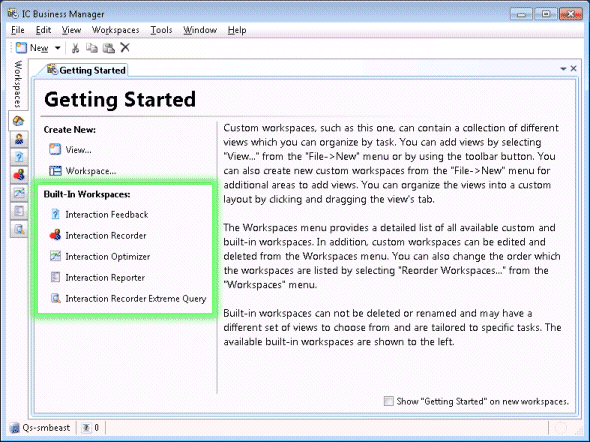Open the tab list dropdown arrow

pos(563,69)
